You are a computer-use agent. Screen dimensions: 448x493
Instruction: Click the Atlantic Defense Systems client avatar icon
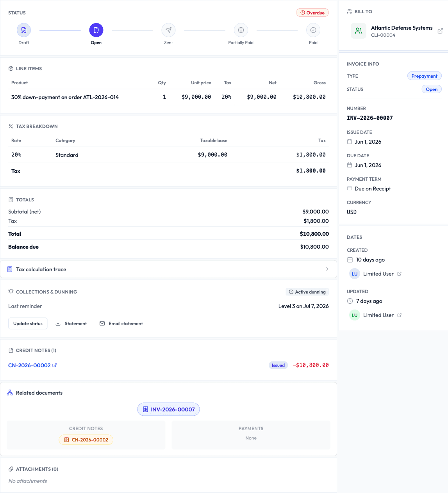359,31
